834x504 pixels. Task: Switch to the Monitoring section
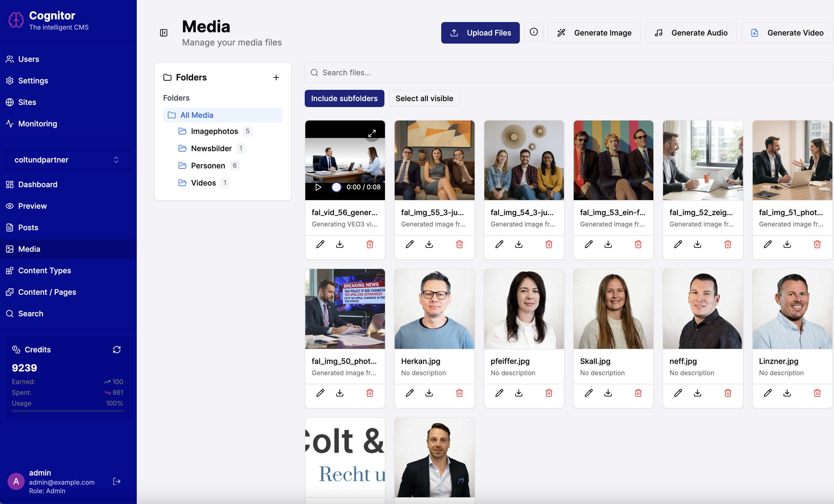coord(37,124)
